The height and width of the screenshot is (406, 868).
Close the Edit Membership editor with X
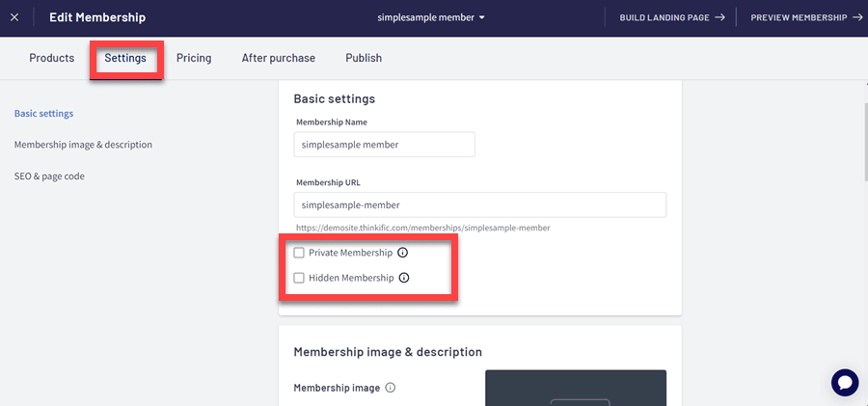[x=14, y=17]
